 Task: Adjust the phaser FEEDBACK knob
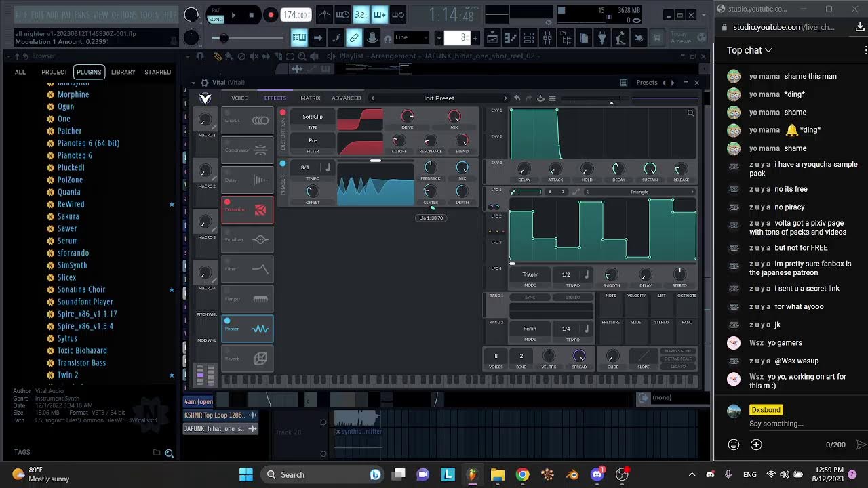click(x=430, y=167)
